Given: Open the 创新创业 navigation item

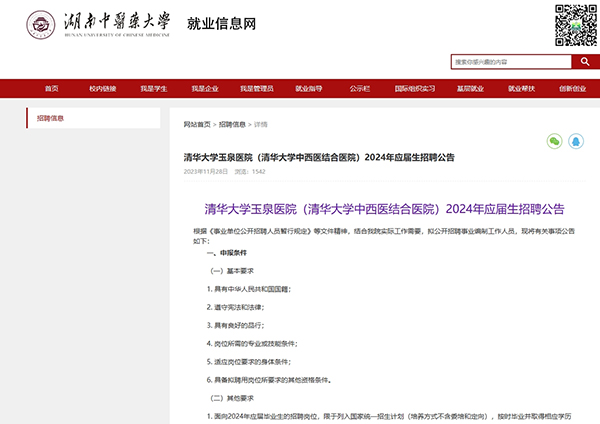Looking at the screenshot, I should (x=573, y=88).
